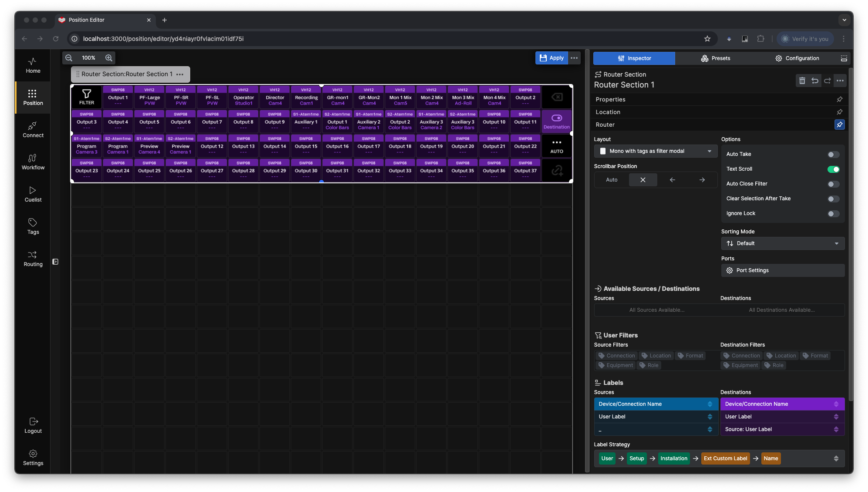The width and height of the screenshot is (868, 492).
Task: Select source filter tag Connection
Action: tap(616, 356)
